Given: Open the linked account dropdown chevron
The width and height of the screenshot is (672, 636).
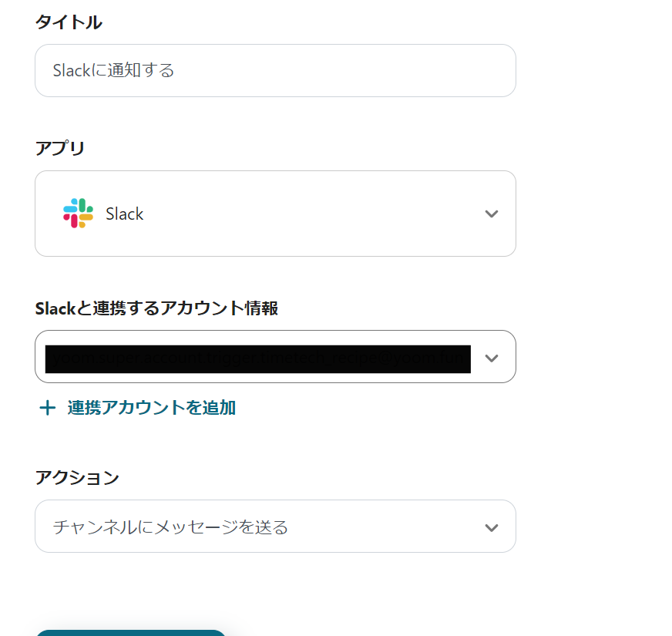Looking at the screenshot, I should (x=491, y=358).
